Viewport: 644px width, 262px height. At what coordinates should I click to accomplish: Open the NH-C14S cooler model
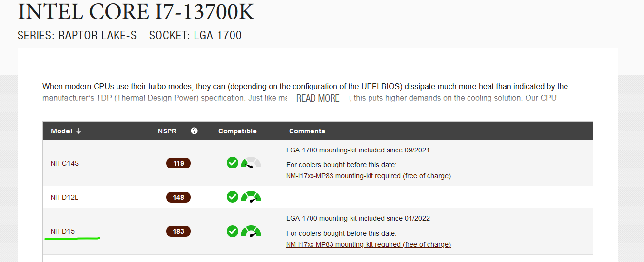tap(65, 163)
